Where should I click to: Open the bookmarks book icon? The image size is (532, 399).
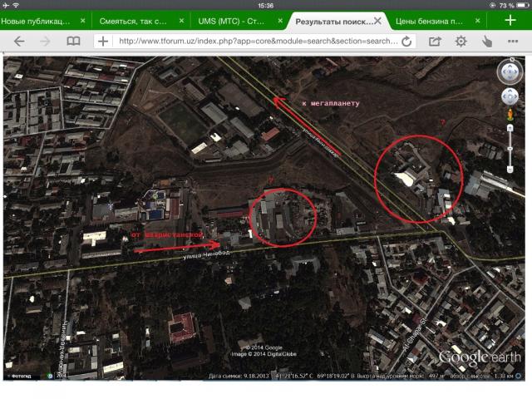click(x=74, y=41)
